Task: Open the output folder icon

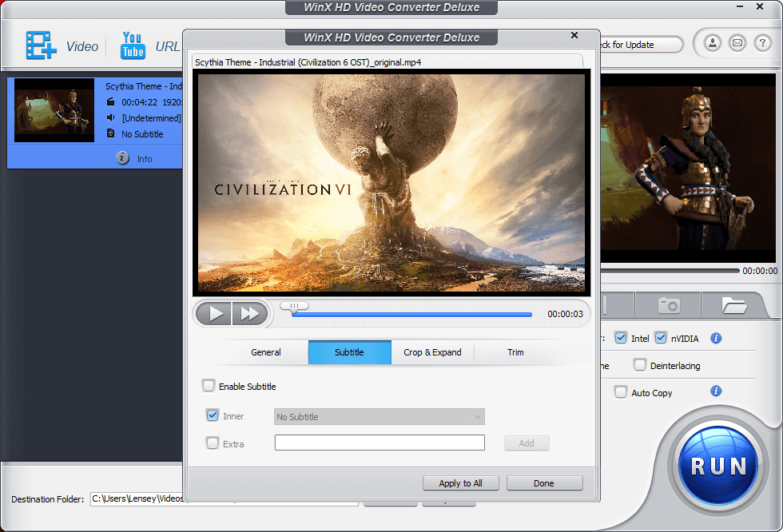Action: (733, 305)
